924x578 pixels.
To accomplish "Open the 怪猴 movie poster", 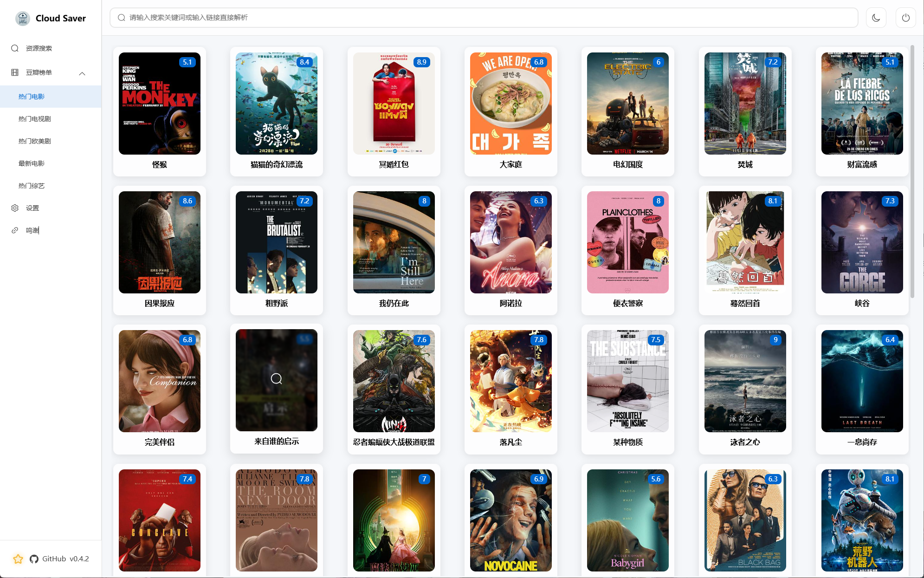I will [160, 104].
